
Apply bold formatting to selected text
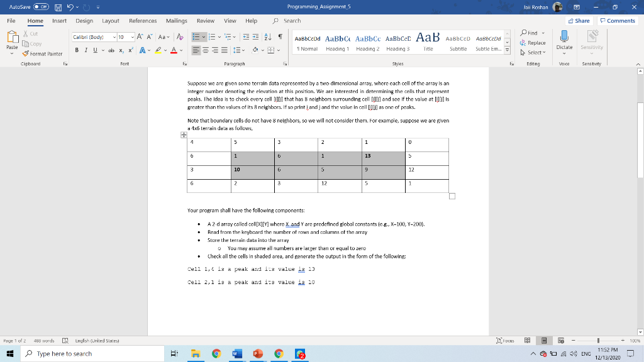pos(77,50)
